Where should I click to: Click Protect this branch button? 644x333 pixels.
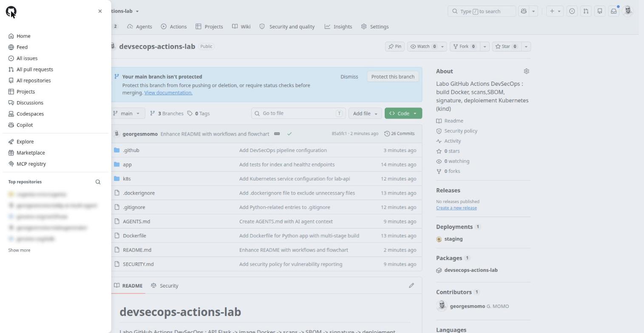pyautogui.click(x=393, y=77)
